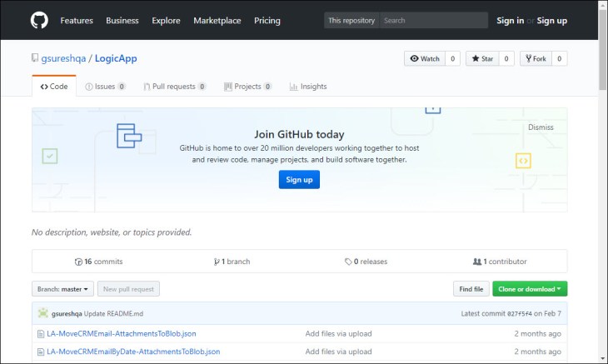Click the blue Sign up banner button

[299, 179]
